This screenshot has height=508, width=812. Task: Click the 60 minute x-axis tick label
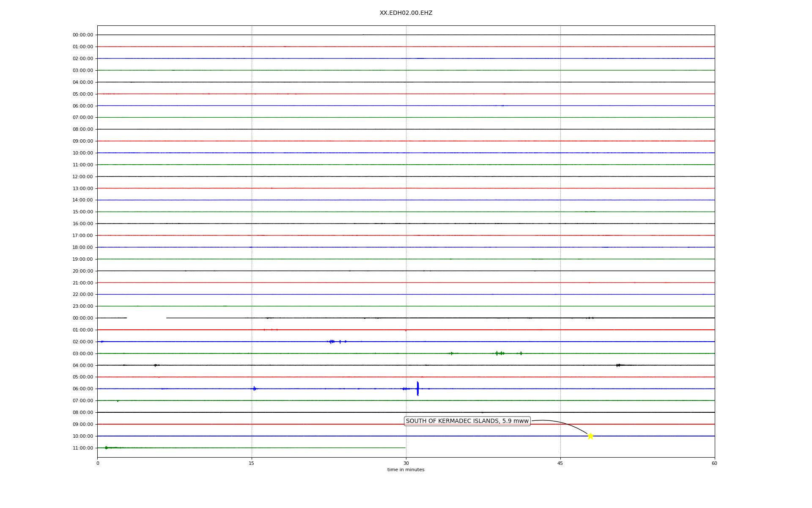[714, 463]
